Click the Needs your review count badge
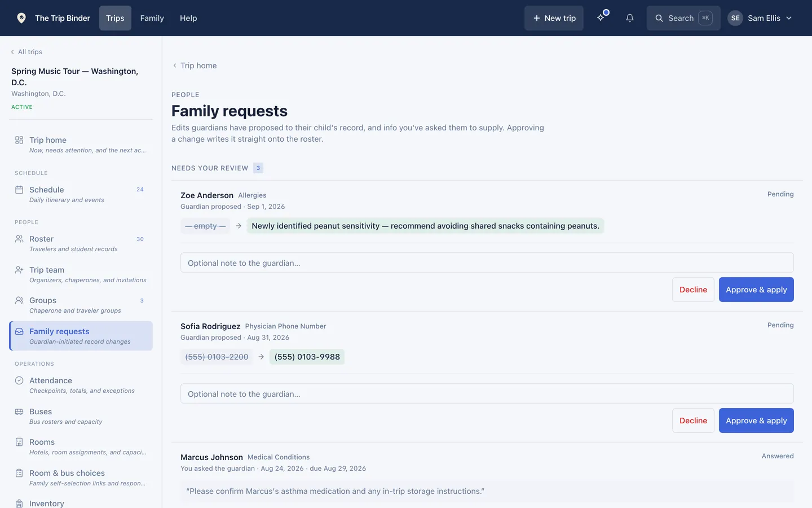This screenshot has height=508, width=812. point(258,168)
